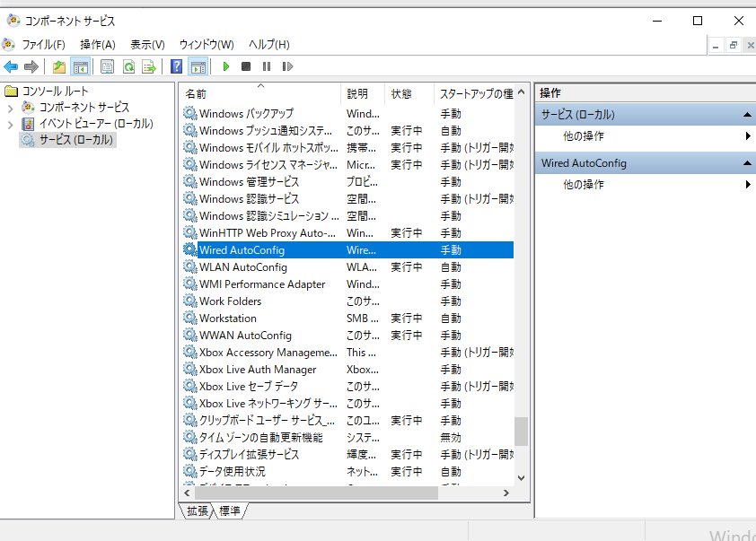Expand the イベント ビューアー (ローカル) tree node
The height and width of the screenshot is (541, 756).
[x=11, y=125]
